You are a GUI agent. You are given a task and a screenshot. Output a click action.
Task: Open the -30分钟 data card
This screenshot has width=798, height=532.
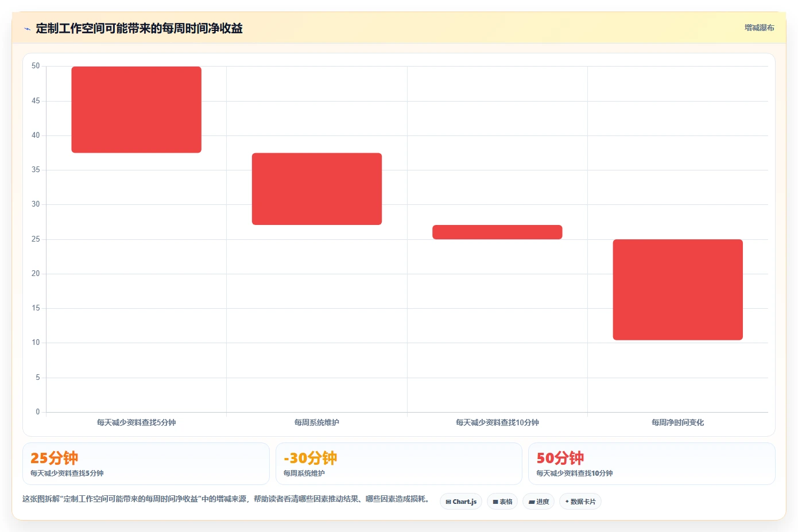coord(399,464)
